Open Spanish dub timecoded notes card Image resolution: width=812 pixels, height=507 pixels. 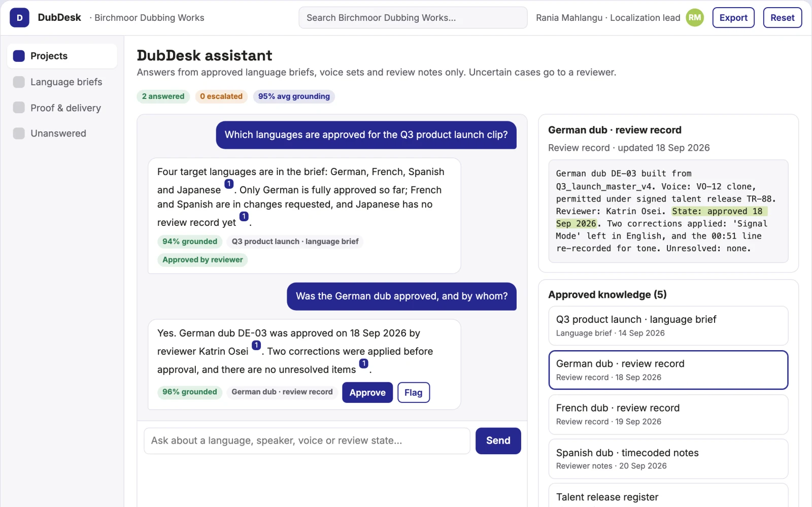[668, 459]
